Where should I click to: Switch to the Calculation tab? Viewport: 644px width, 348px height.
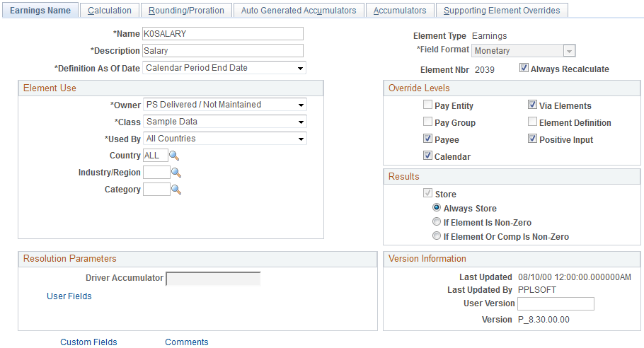tap(110, 11)
